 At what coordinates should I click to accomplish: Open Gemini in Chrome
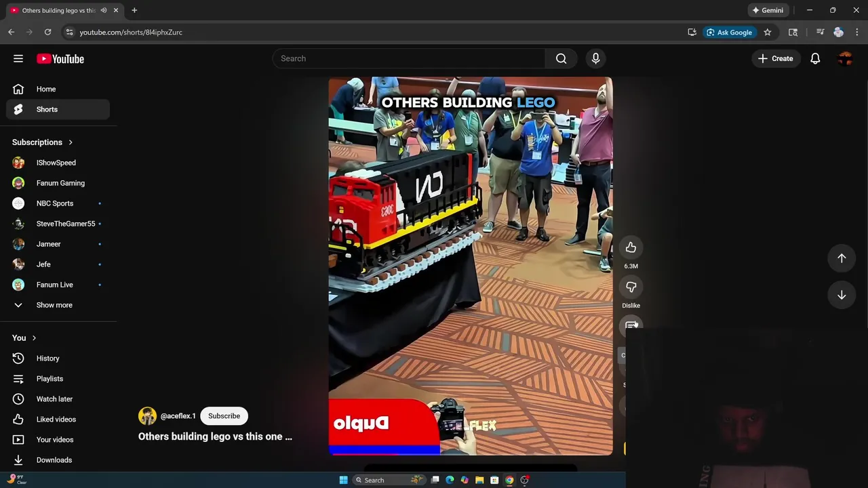click(767, 10)
